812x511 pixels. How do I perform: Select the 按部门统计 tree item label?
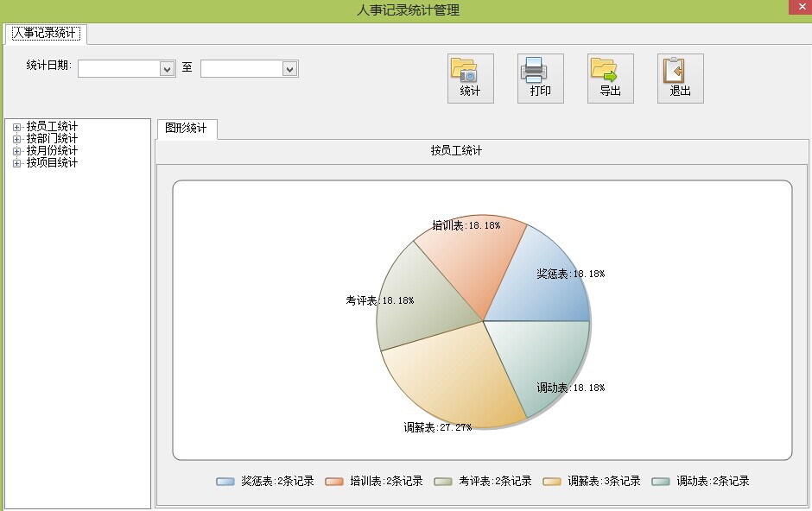[52, 139]
